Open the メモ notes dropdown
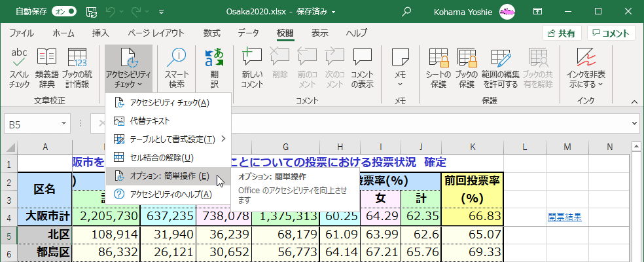This screenshot has height=262, width=644. pos(400,68)
